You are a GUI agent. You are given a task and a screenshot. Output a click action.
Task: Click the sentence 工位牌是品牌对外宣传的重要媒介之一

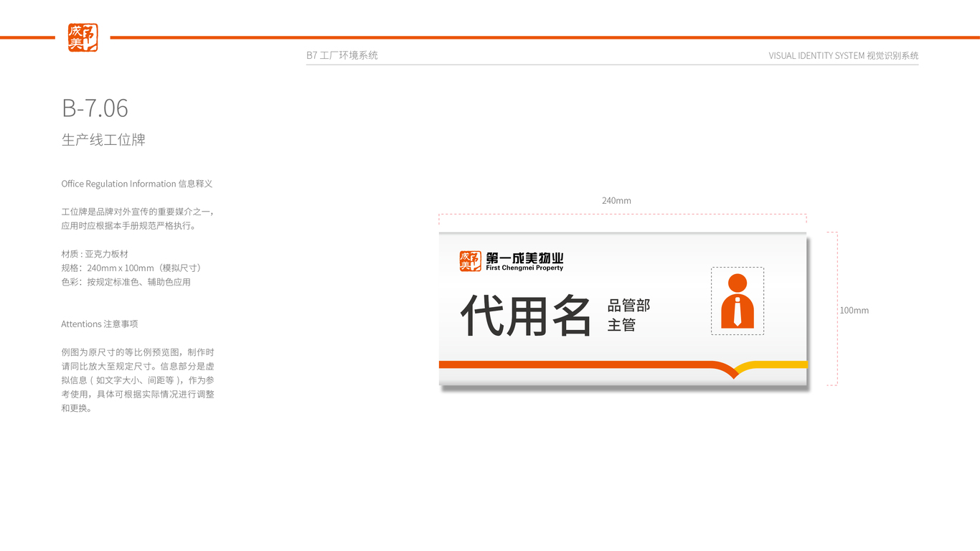tap(138, 212)
